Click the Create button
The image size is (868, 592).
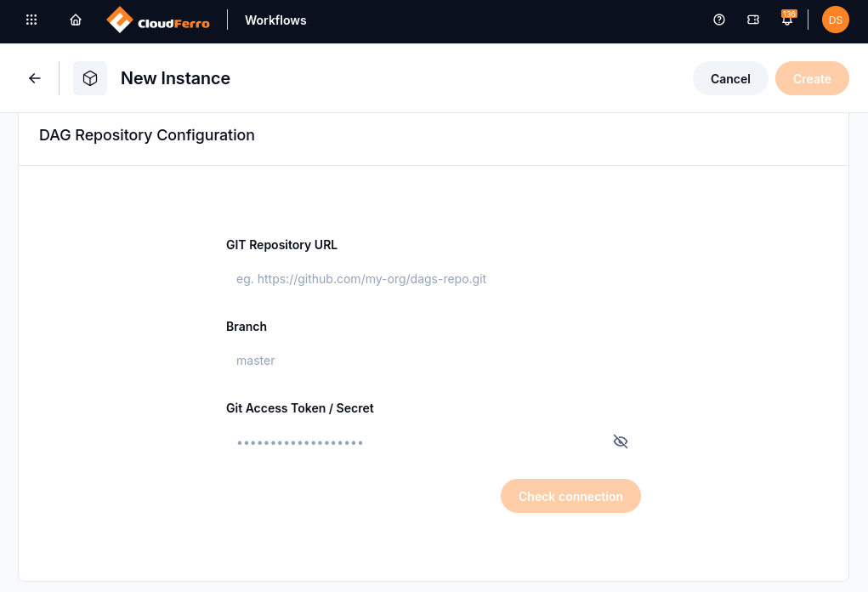click(812, 78)
